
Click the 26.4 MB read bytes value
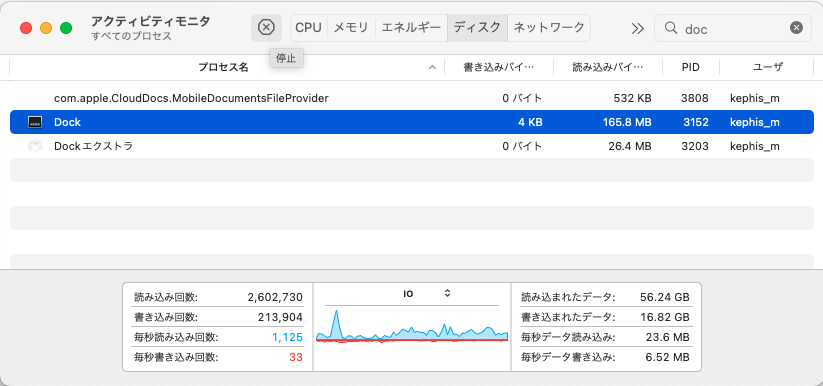(x=630, y=147)
